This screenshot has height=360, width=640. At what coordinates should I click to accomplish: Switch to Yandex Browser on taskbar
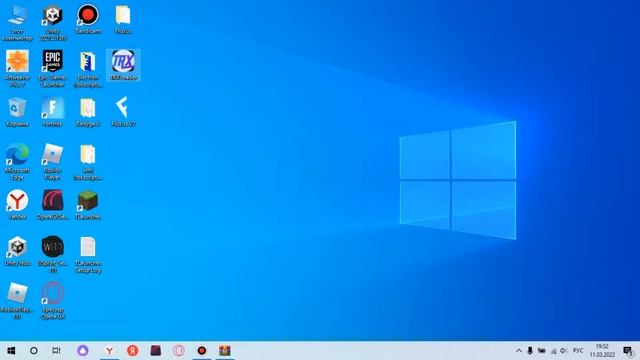click(x=109, y=351)
